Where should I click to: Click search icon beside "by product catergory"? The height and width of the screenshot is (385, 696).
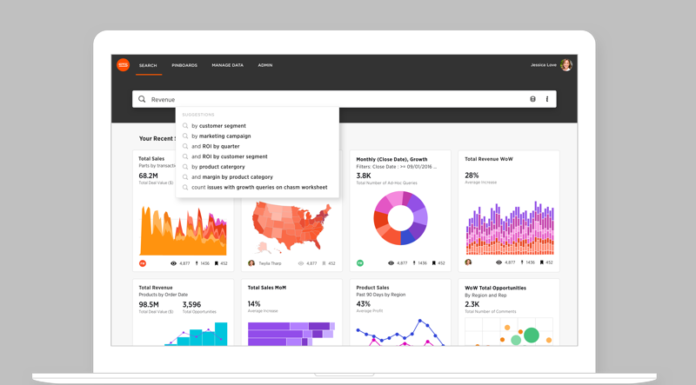tap(185, 167)
